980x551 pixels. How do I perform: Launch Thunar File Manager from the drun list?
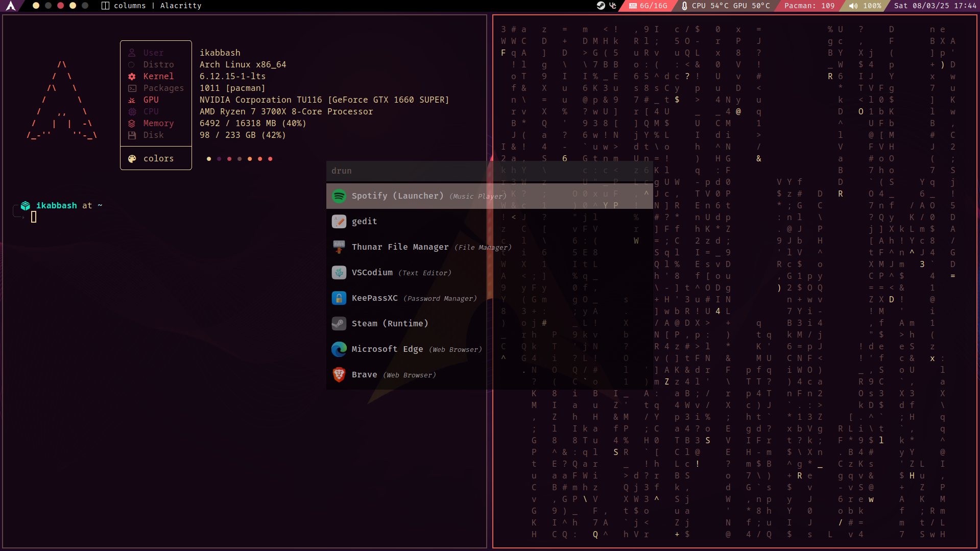(x=489, y=247)
